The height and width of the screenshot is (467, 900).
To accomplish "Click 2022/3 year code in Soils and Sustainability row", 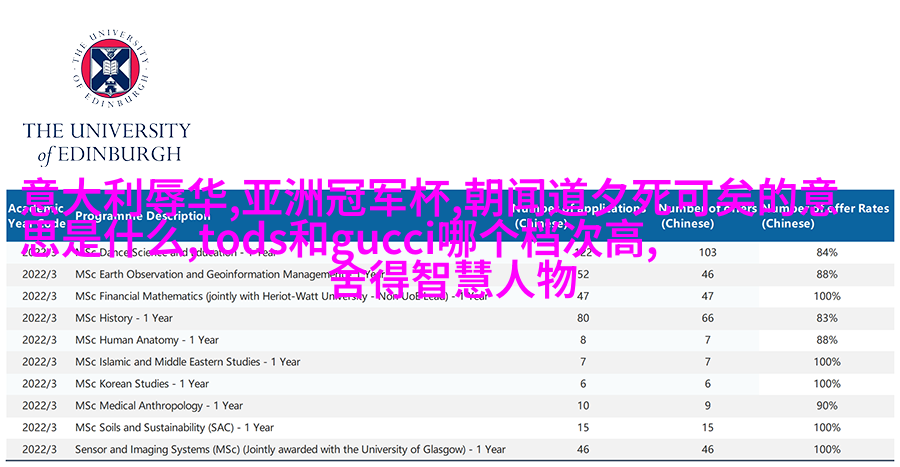I will 40,427.
